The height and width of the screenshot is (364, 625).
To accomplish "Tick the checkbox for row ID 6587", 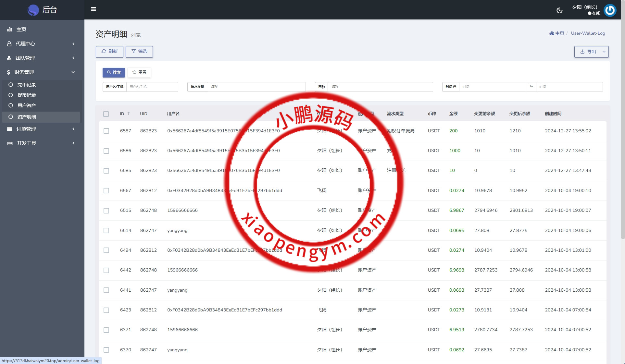I will tap(106, 131).
